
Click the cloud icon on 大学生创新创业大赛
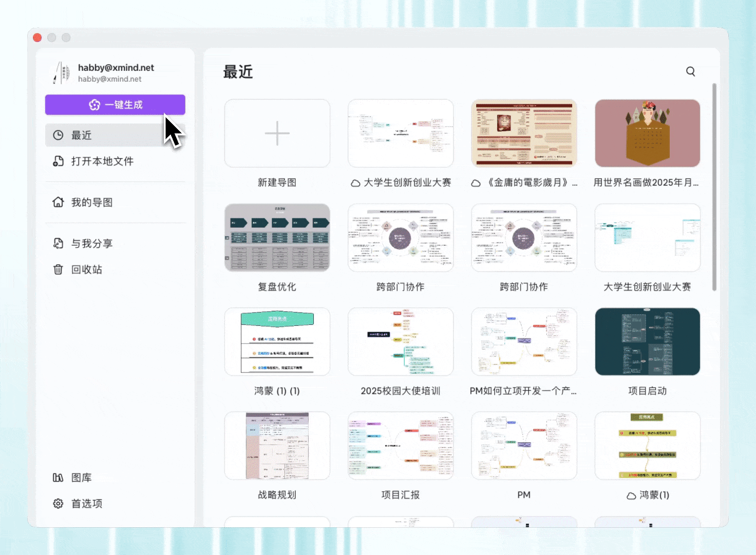355,182
